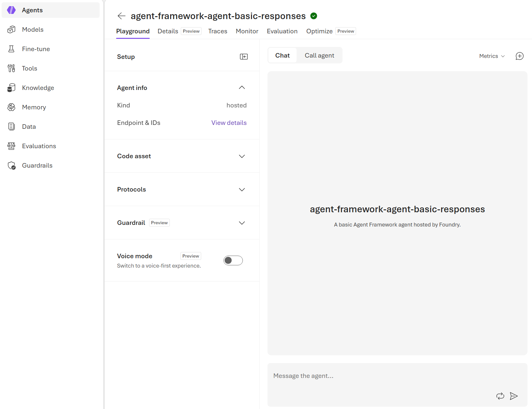The image size is (532, 409).
Task: Click the Preview badge beside Optimize
Action: 346,31
